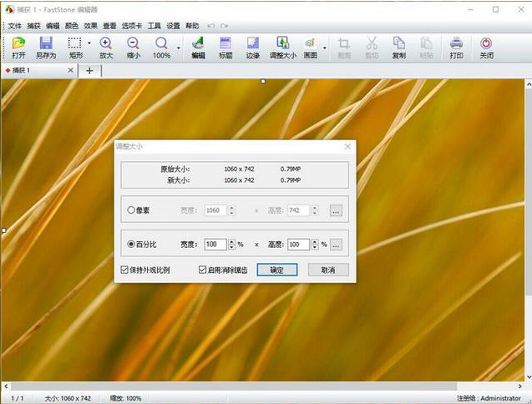Open the 工具 menu
The image size is (532, 404).
(x=154, y=26)
